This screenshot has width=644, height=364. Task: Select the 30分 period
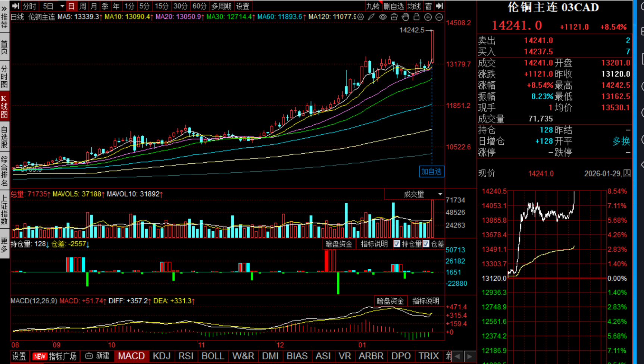[x=180, y=6]
